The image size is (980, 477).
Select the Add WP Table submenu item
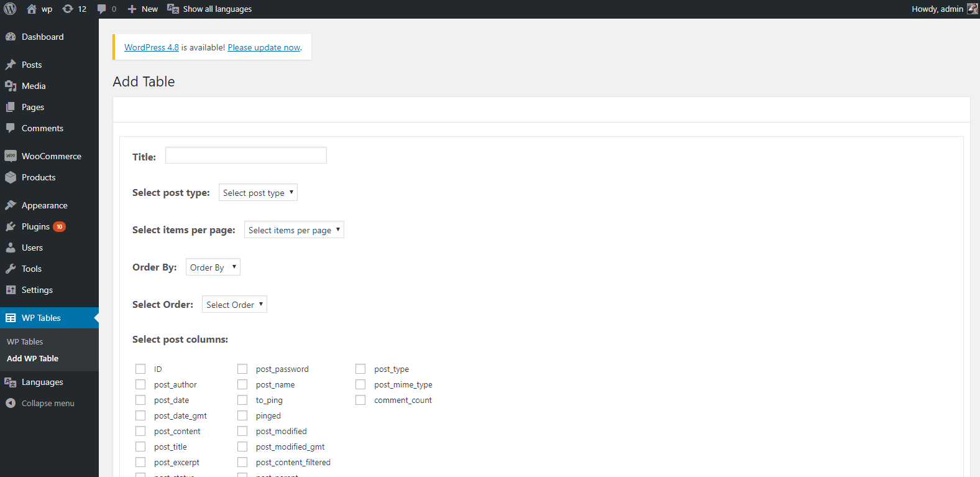point(32,358)
